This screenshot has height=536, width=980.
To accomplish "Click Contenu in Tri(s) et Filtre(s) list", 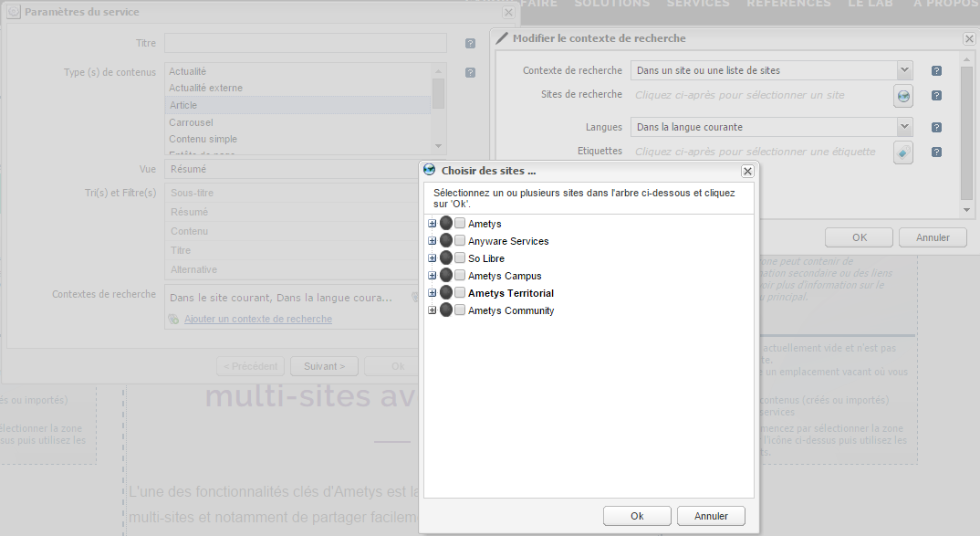I will (x=293, y=231).
